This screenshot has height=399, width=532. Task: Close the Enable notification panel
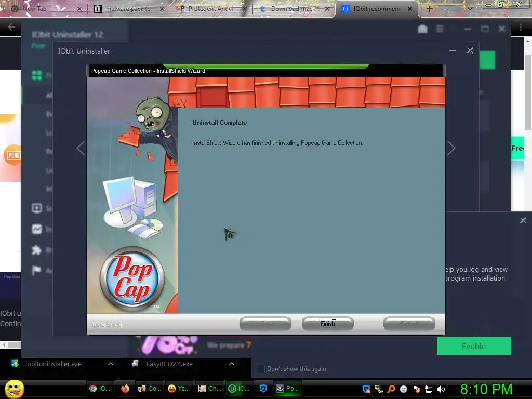(x=523, y=220)
